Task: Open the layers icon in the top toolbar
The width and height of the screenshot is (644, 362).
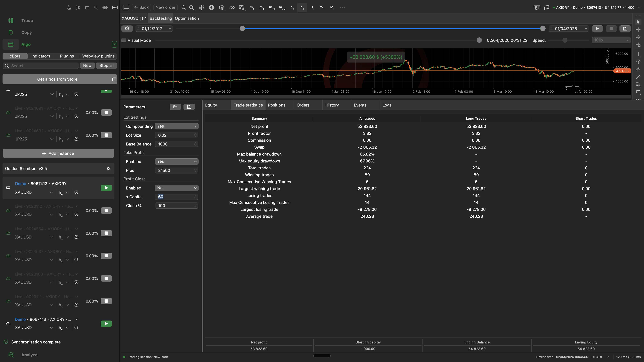Action: (222, 8)
